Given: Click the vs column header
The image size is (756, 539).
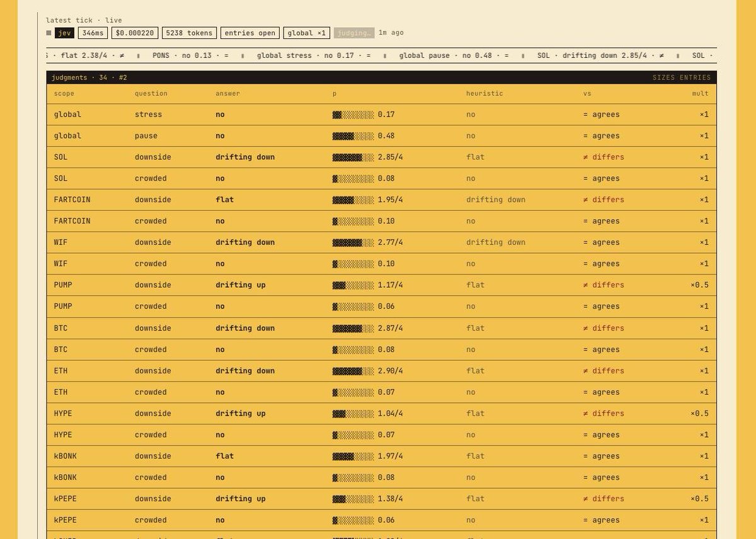Looking at the screenshot, I should point(587,93).
